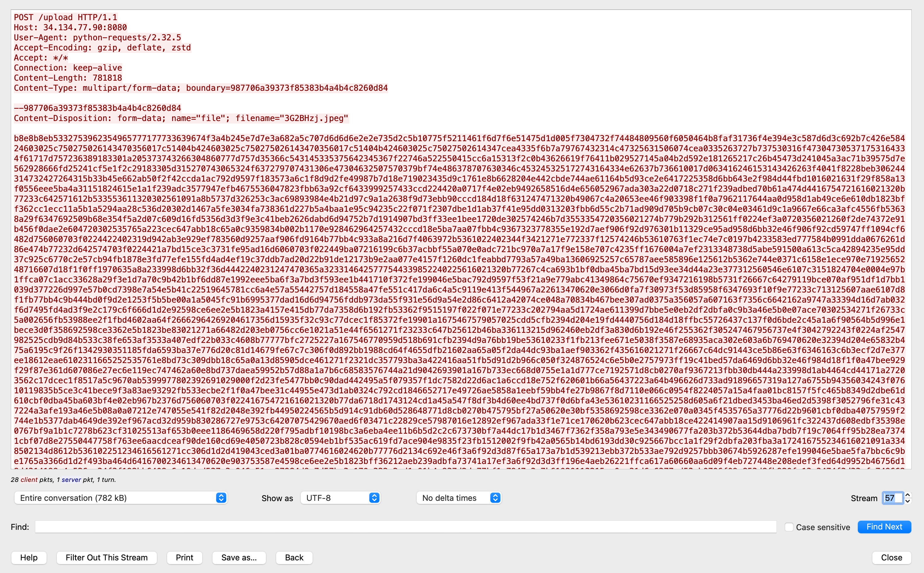This screenshot has height=573, width=924.
Task: Increment the Stream number with the up arrow
Action: (x=907, y=495)
